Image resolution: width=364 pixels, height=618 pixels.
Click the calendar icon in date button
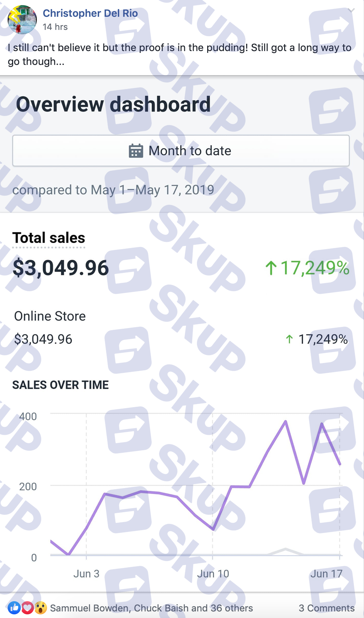pyautogui.click(x=136, y=151)
